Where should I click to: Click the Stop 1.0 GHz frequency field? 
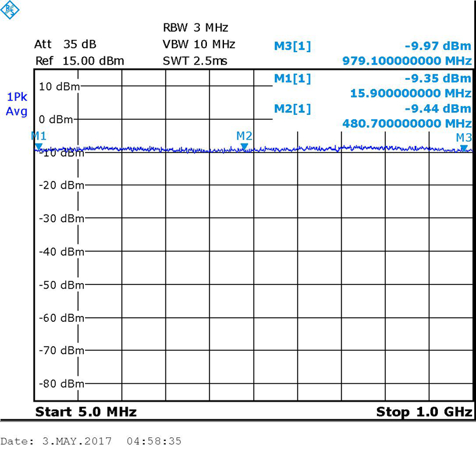pos(424,412)
